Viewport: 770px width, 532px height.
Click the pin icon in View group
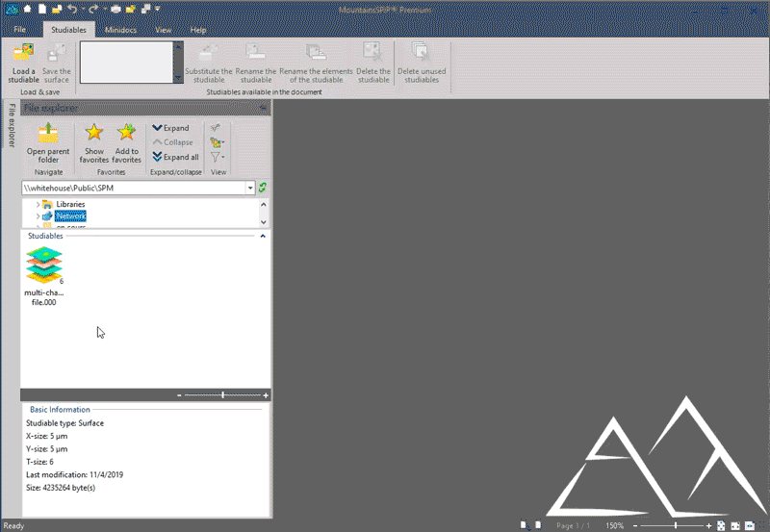click(x=215, y=128)
